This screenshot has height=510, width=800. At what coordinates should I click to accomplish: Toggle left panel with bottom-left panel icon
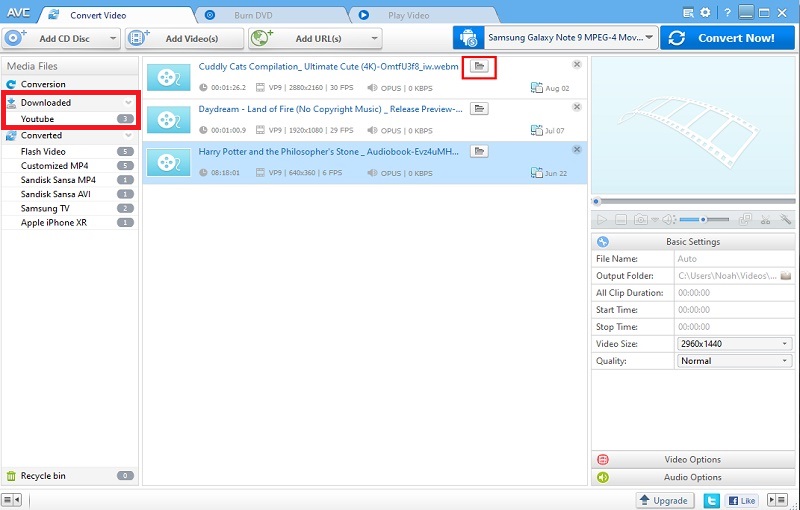coord(11,500)
